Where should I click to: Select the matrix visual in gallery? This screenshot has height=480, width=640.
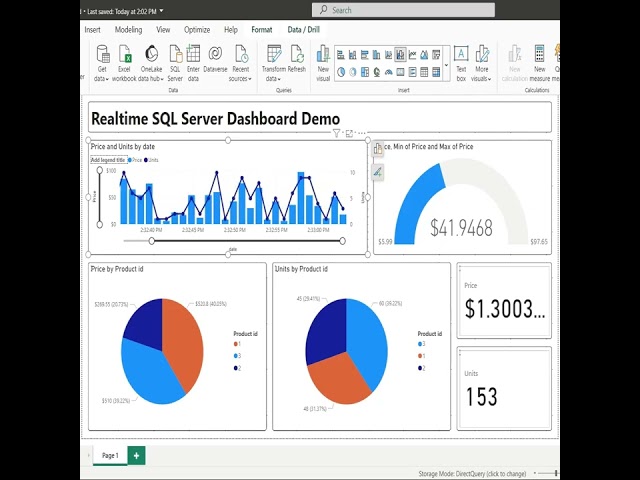pos(436,72)
